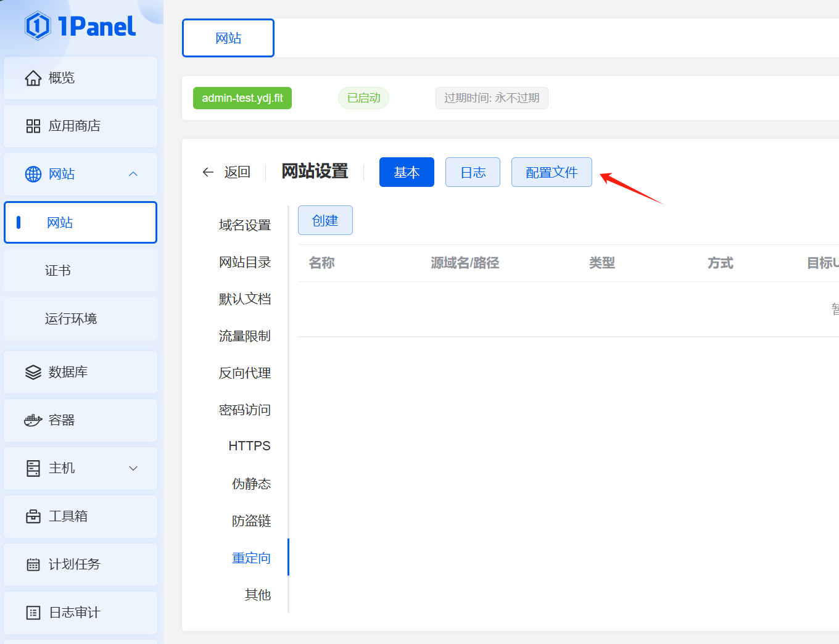
Task: Click the 创建 button
Action: [325, 220]
